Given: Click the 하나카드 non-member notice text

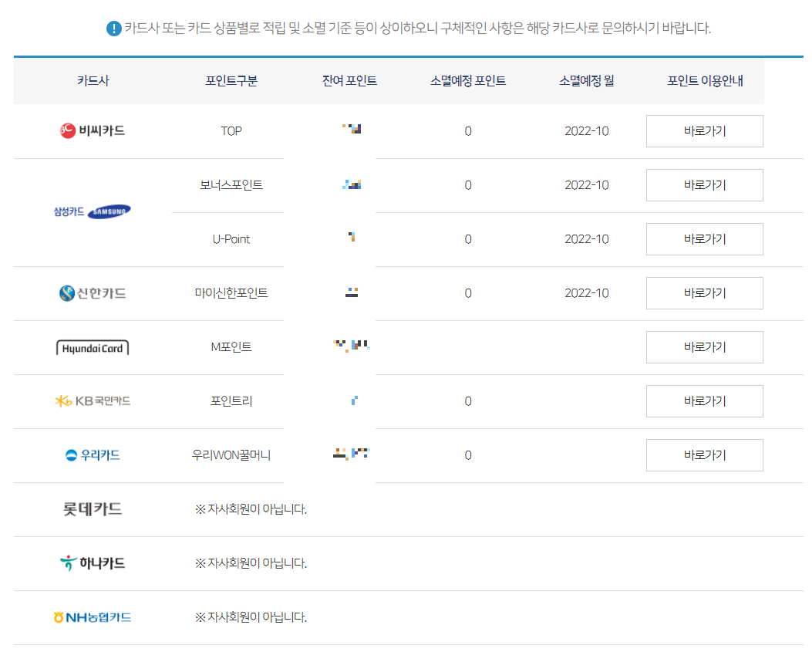Looking at the screenshot, I should click(251, 562).
